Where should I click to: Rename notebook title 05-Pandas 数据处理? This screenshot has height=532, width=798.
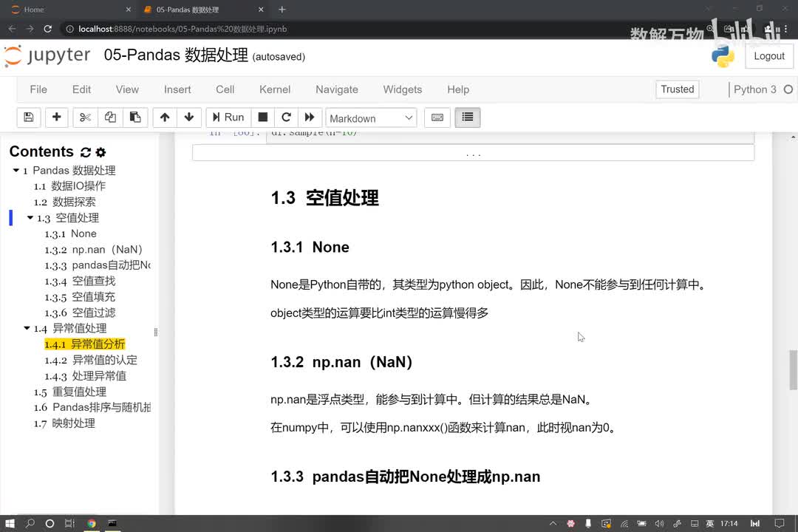tap(176, 55)
